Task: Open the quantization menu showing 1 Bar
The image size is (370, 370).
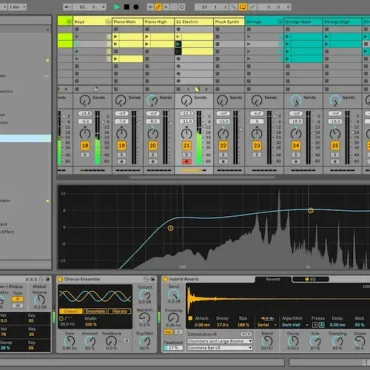Action: 17,7
